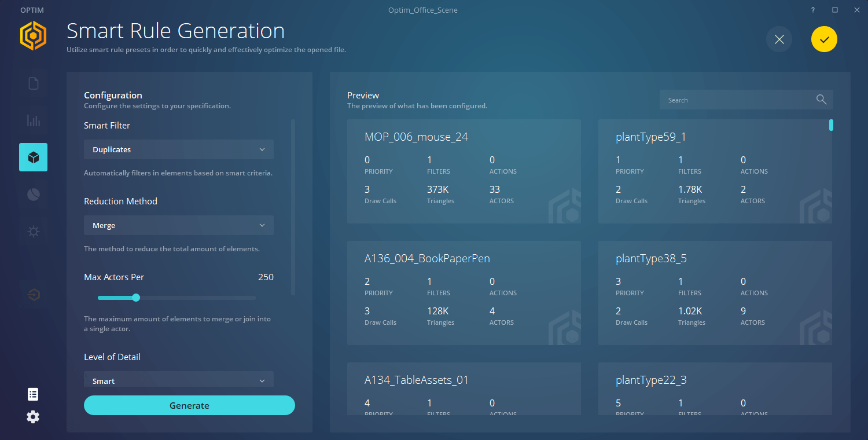Open the Smart Filter dropdown showing Duplicates
Viewport: 868px width, 440px height.
pos(178,149)
